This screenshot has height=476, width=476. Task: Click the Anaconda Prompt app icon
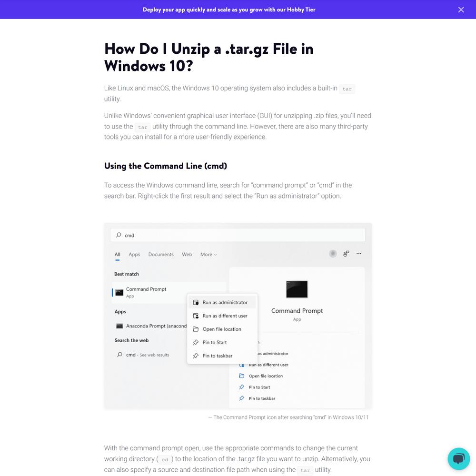coord(119,326)
